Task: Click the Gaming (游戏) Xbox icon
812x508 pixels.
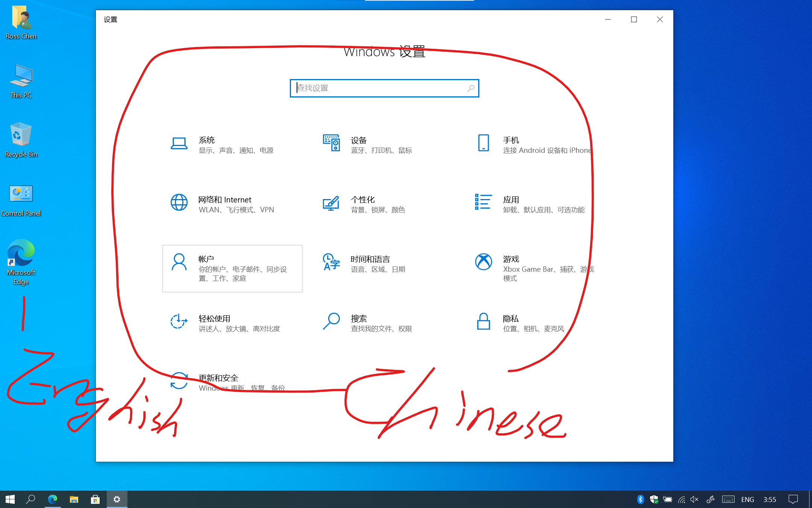Action: (x=483, y=262)
